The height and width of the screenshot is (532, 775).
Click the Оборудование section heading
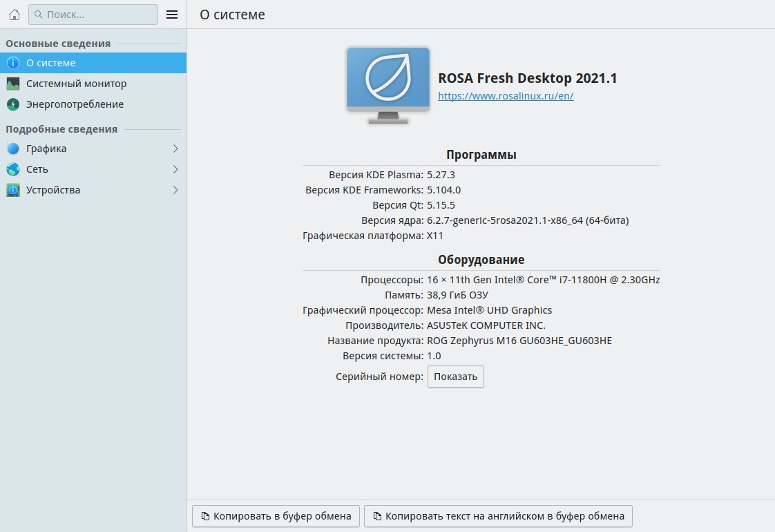(481, 260)
